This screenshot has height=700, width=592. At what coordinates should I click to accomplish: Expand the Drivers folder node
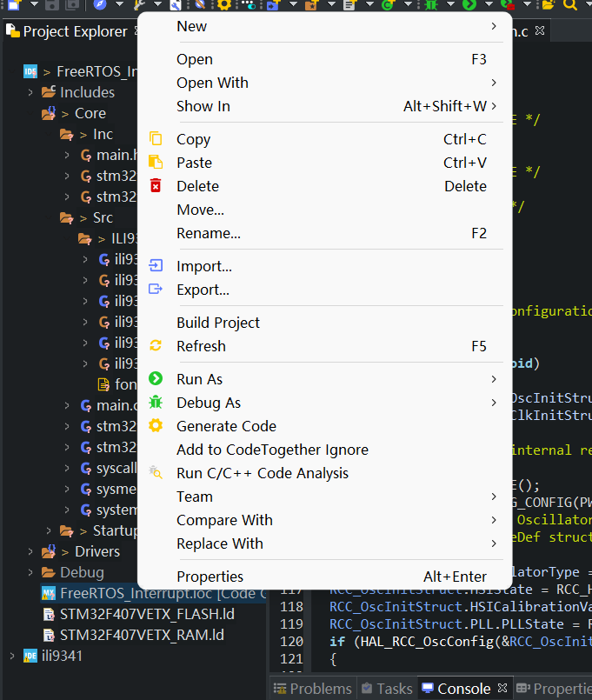tap(30, 551)
